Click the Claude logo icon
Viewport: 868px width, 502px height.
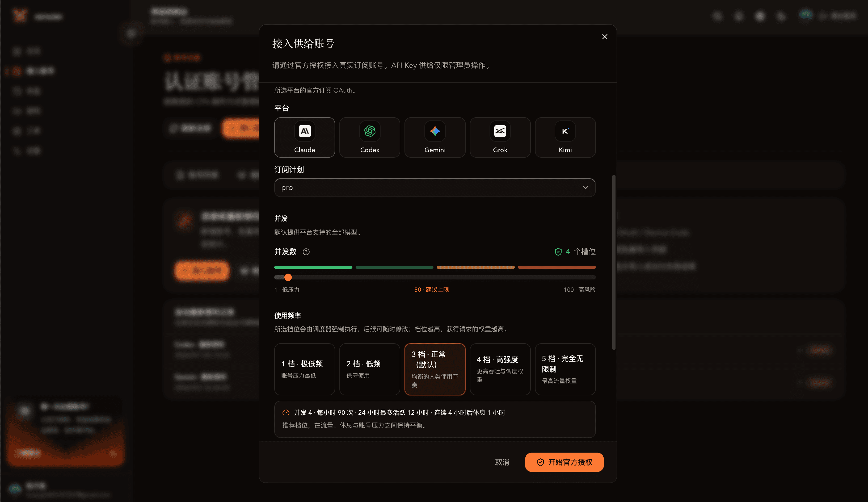(305, 131)
